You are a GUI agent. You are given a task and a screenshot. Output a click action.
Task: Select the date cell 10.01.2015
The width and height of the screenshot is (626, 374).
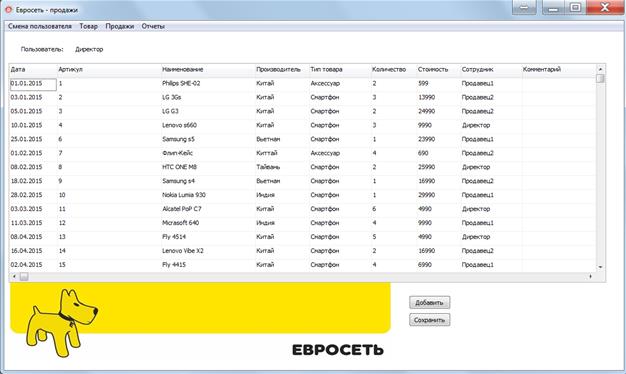coord(33,125)
